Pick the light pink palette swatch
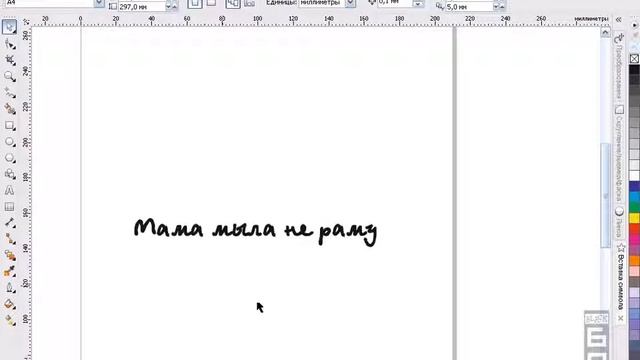The width and height of the screenshot is (640, 360). point(634,271)
